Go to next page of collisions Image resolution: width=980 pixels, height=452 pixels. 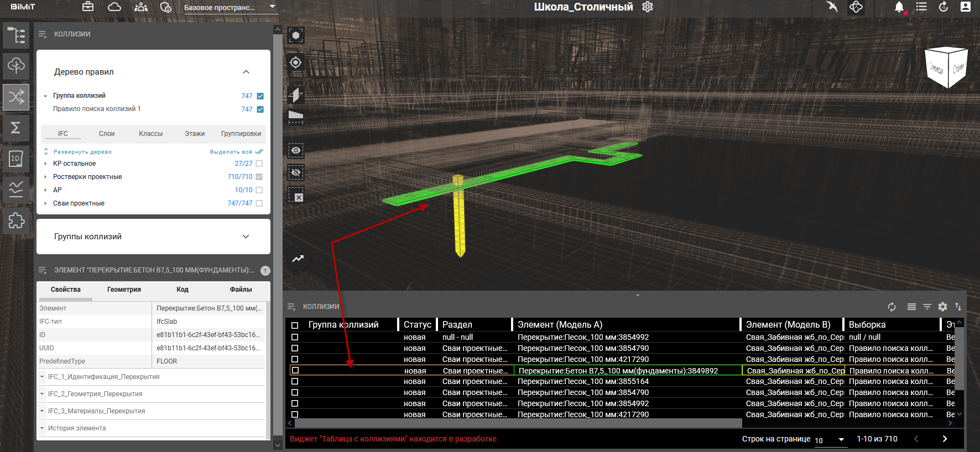(x=945, y=439)
